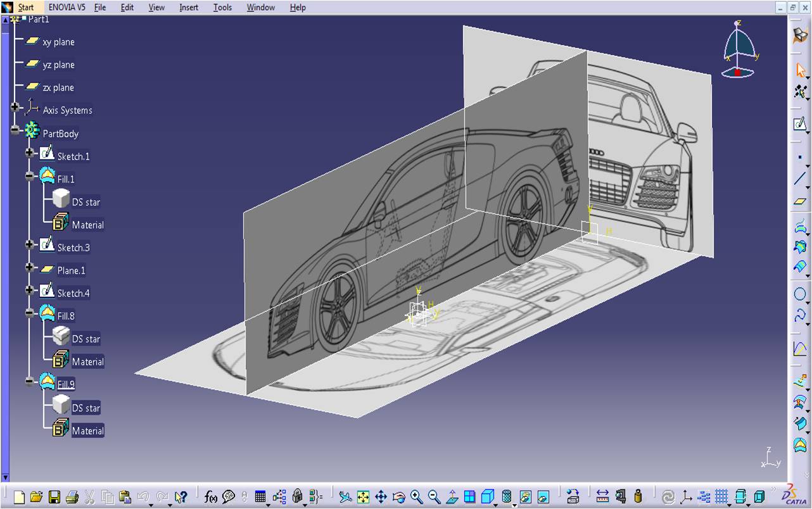Collapse the Fill.1 tree node

pos(30,177)
